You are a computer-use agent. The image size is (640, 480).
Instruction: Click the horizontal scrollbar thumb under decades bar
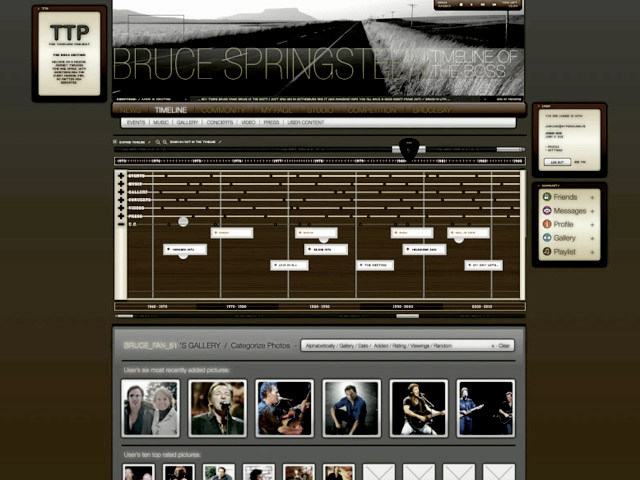click(x=407, y=316)
